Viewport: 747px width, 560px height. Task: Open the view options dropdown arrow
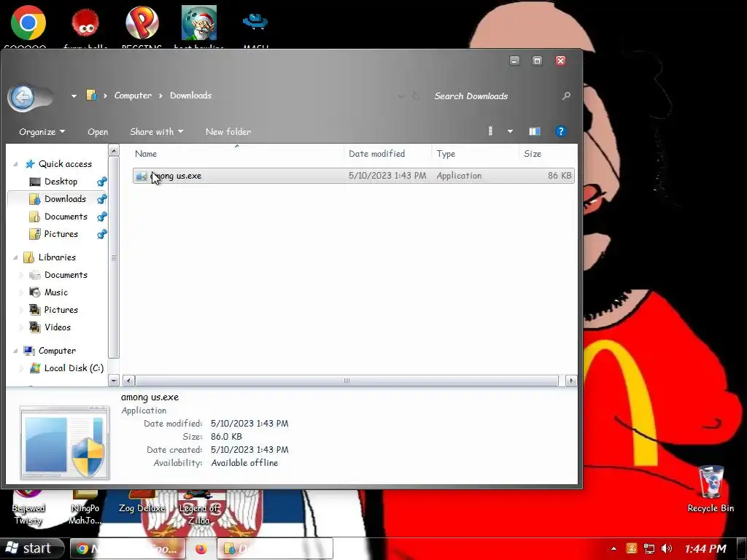[x=510, y=131]
